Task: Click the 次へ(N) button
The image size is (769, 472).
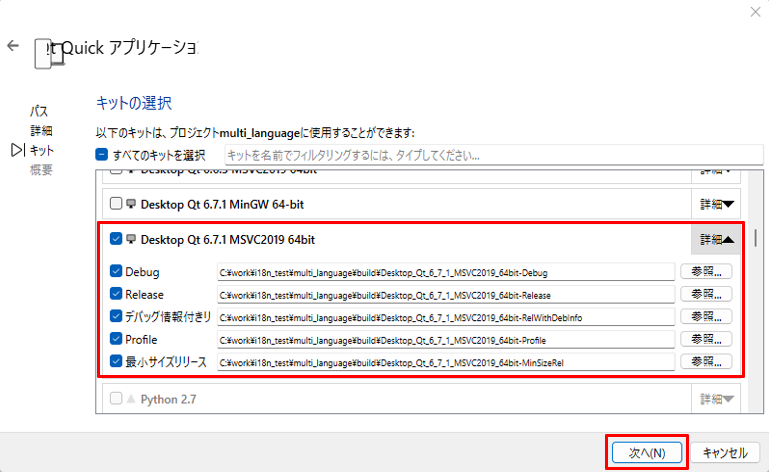Action: click(x=646, y=452)
